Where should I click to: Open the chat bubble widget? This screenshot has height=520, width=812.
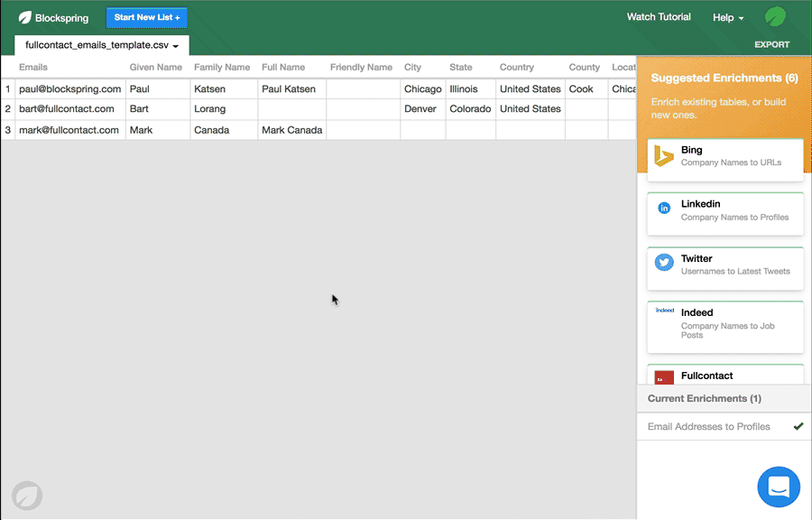pyautogui.click(x=778, y=487)
